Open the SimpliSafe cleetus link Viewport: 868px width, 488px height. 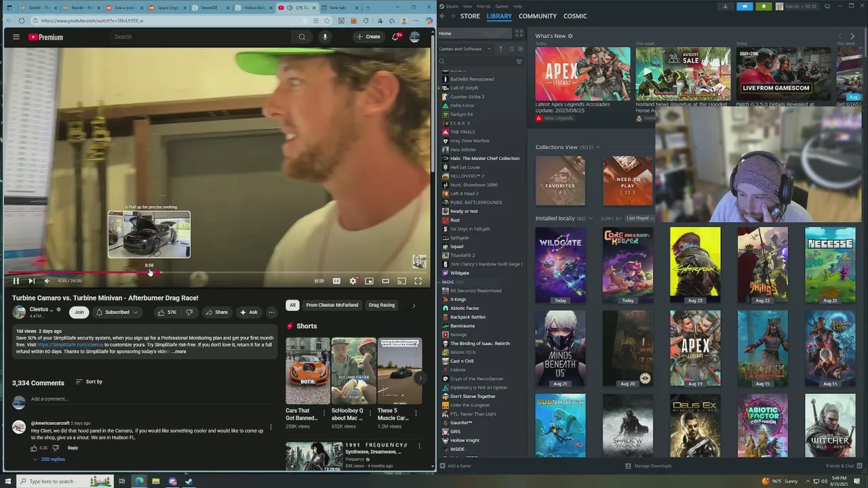click(x=70, y=345)
